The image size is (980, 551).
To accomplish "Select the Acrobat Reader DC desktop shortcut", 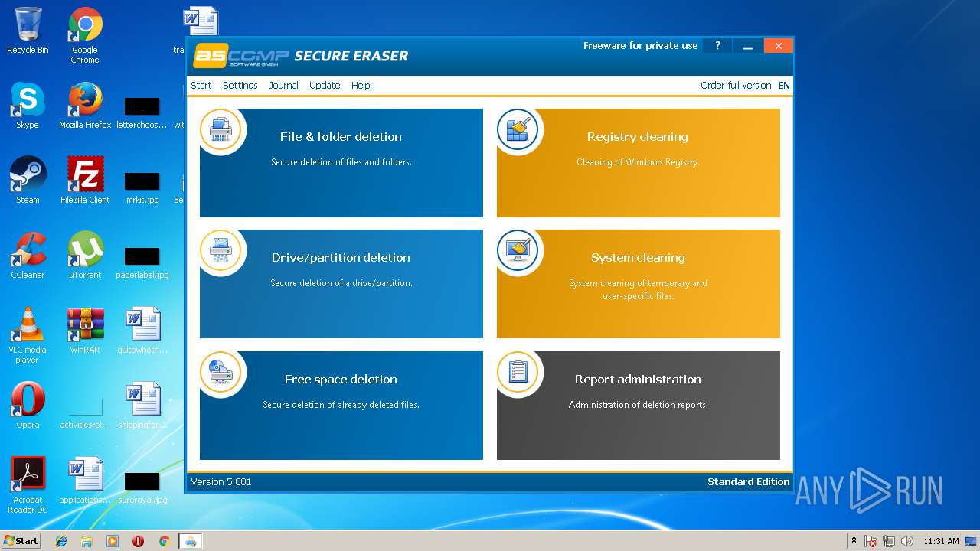I will pos(28,485).
